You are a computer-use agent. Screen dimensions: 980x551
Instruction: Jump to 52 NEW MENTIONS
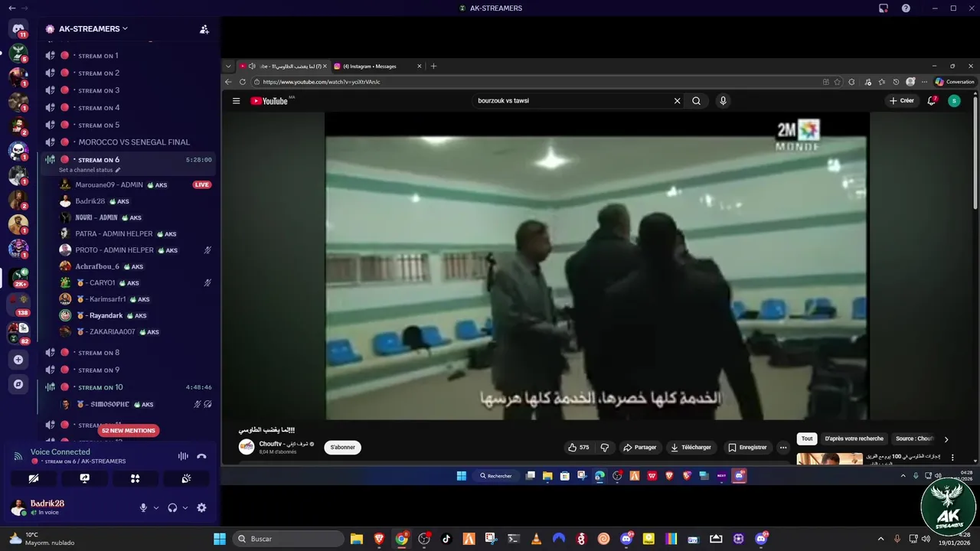point(129,430)
